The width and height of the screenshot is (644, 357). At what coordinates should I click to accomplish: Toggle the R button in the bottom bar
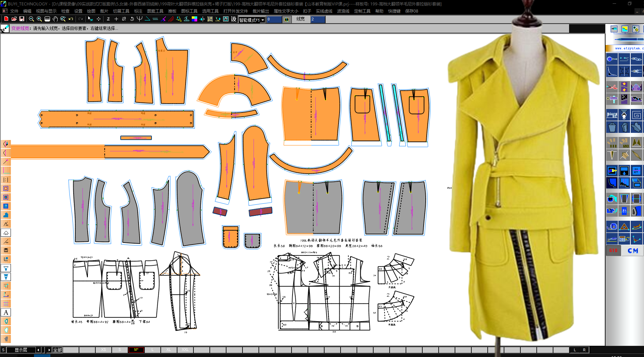pyautogui.click(x=584, y=350)
